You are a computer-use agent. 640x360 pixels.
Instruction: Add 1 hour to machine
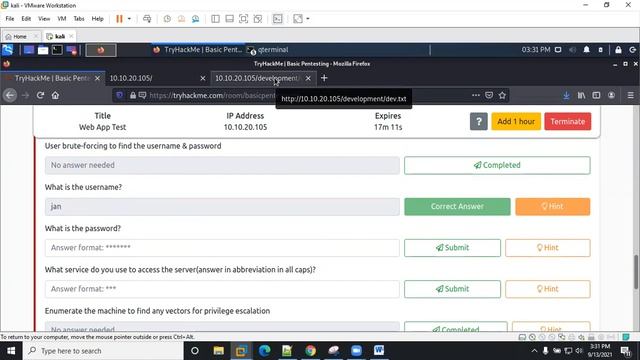click(516, 121)
